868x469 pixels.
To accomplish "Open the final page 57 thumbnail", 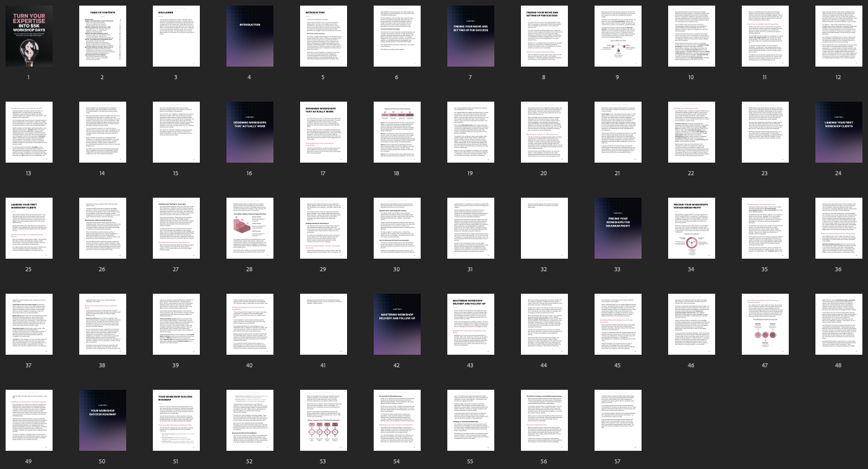I will pyautogui.click(x=618, y=421).
